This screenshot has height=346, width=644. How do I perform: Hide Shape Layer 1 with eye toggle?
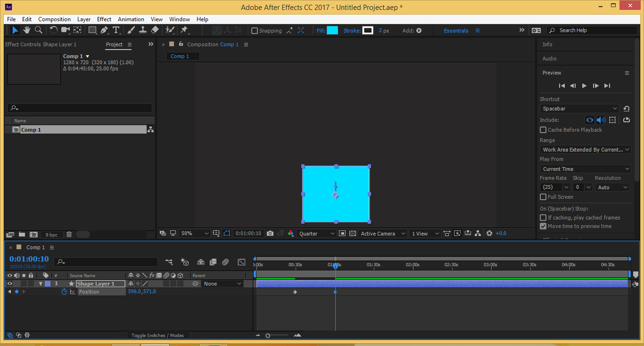(x=10, y=284)
